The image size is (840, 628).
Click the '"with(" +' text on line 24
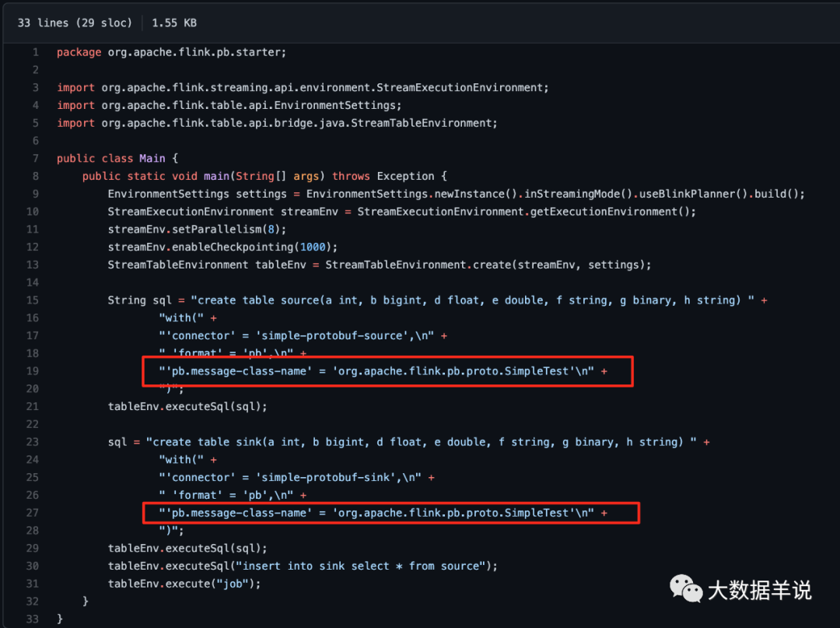click(187, 460)
